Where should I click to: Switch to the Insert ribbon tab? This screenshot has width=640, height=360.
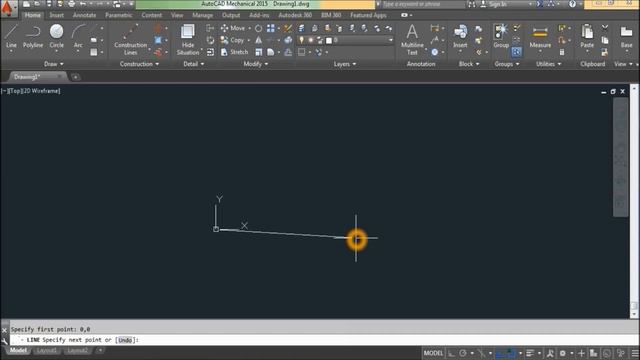[56, 15]
